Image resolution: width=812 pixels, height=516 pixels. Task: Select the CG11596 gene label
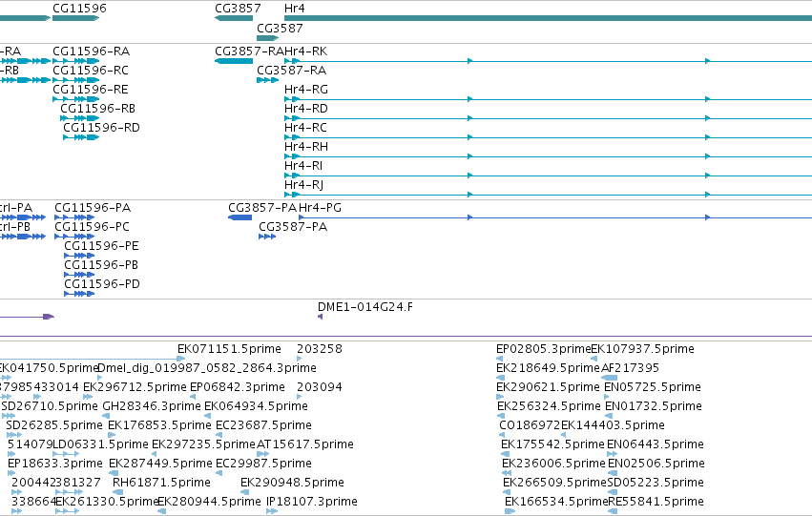coord(79,9)
